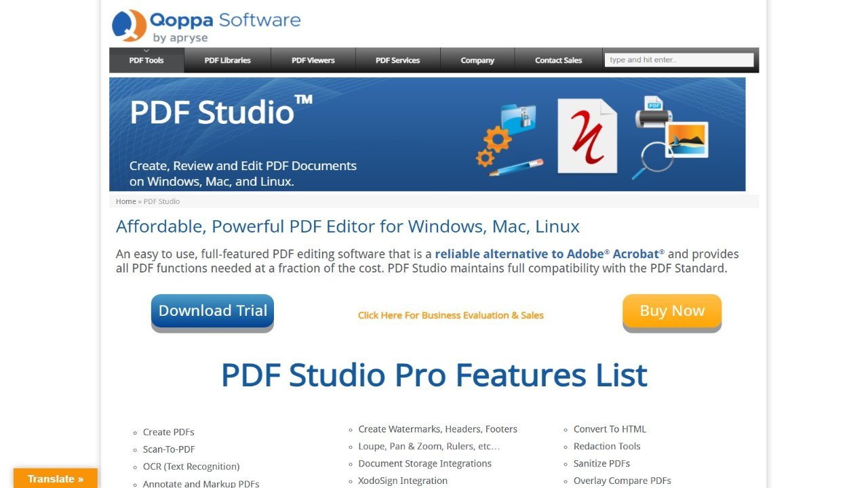Open the Redaction Tools feature
Screen dimensions: 868x488
[607, 446]
